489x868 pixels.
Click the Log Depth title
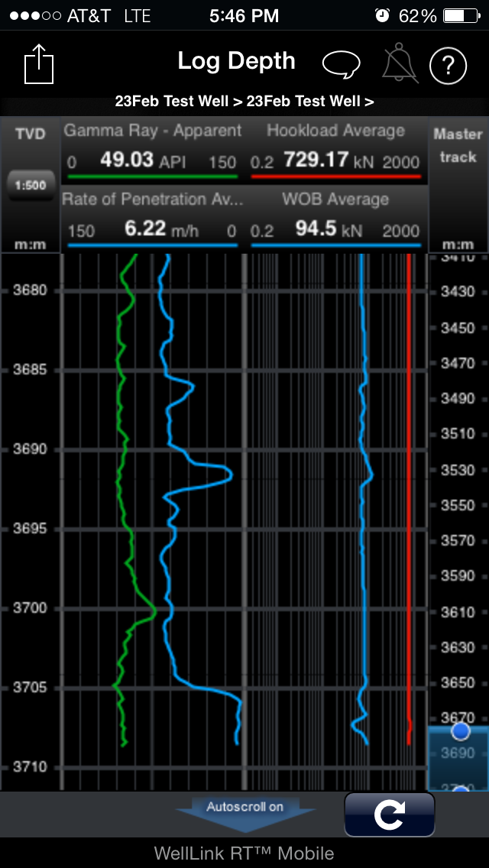tap(236, 61)
